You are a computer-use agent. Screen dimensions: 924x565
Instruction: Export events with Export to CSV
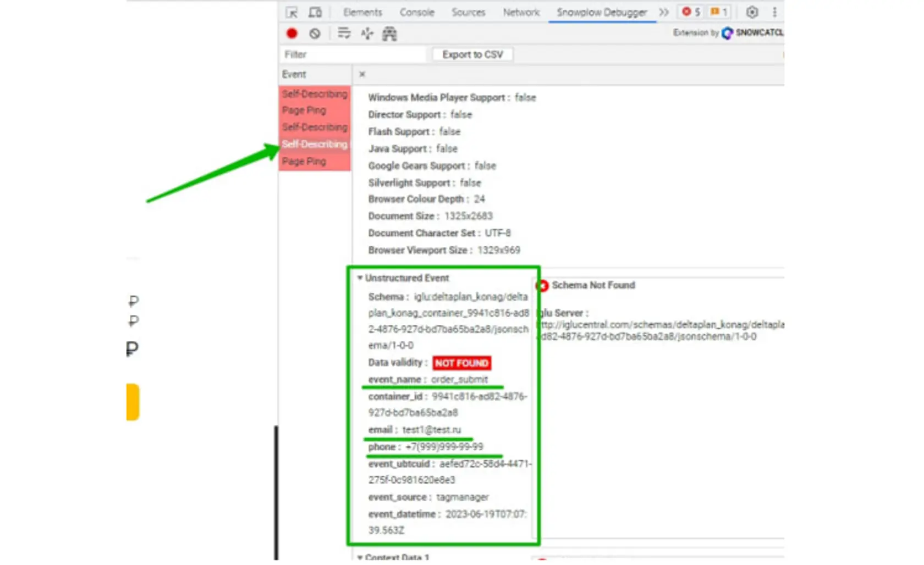coord(472,54)
